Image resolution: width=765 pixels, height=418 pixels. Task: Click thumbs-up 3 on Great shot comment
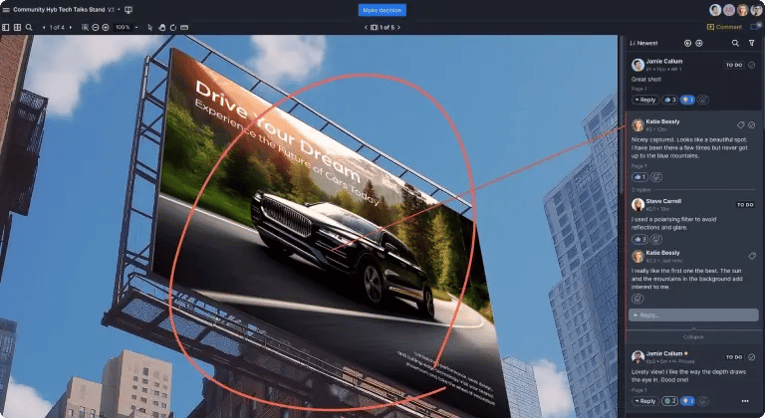pos(669,100)
